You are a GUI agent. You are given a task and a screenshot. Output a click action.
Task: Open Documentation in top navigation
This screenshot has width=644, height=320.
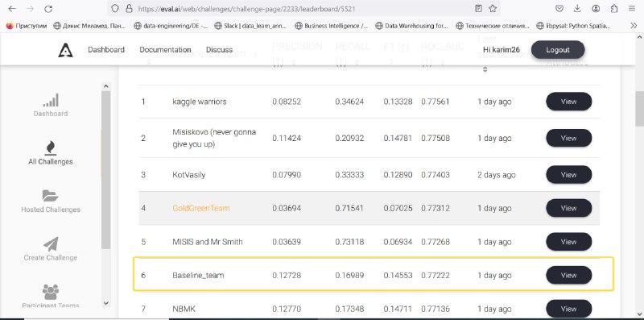(x=165, y=50)
